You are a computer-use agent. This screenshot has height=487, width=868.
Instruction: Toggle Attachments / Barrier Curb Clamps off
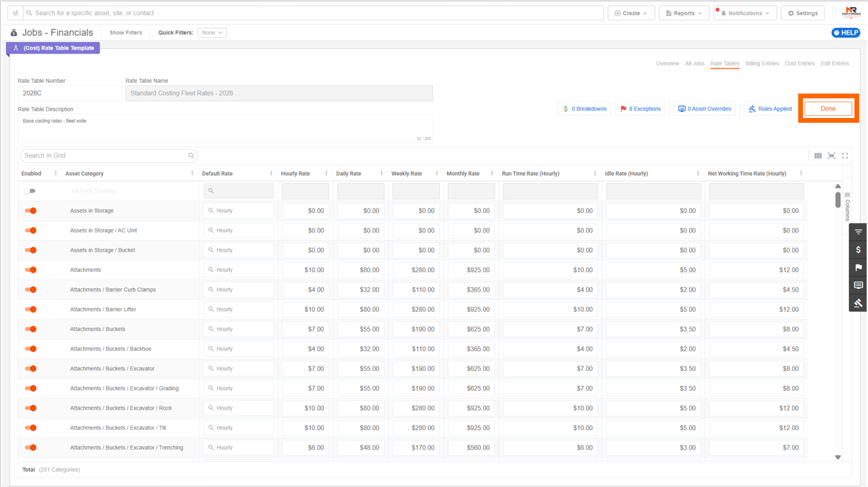pyautogui.click(x=30, y=290)
